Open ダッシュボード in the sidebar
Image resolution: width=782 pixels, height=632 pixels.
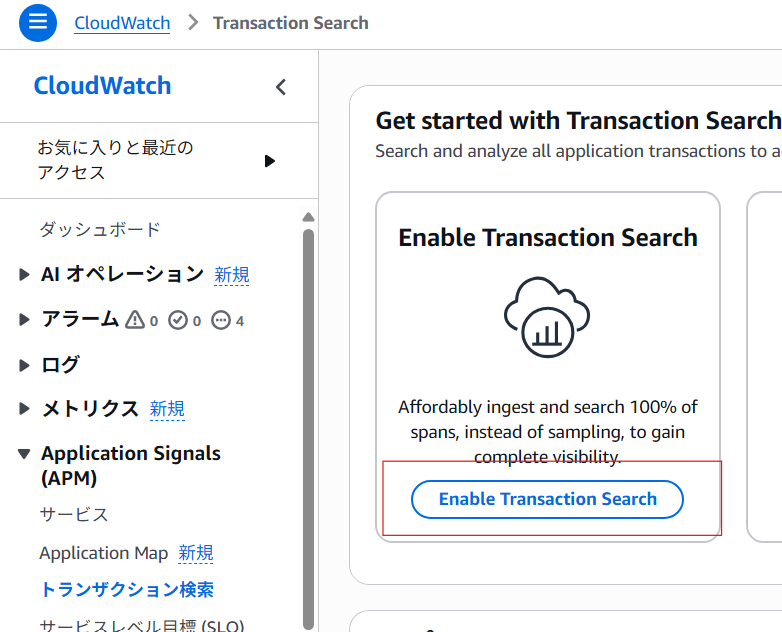click(x=100, y=230)
